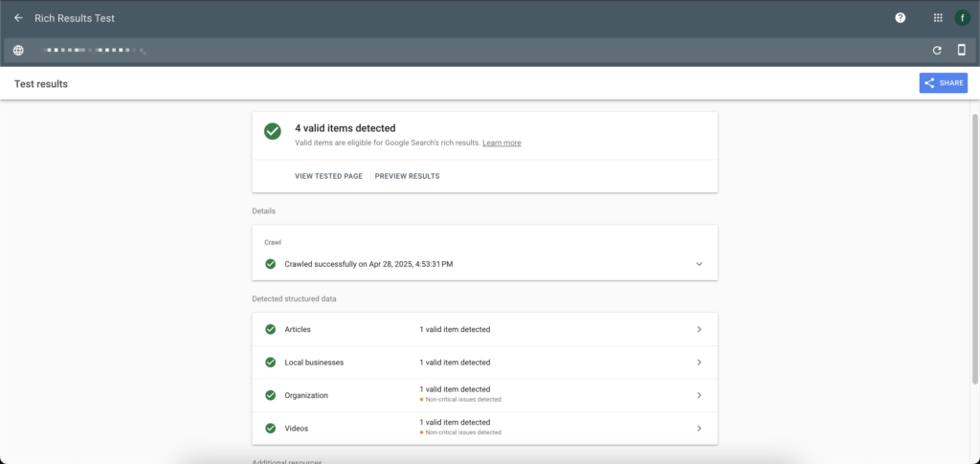Select the Organization label
This screenshot has height=464, width=980.
tap(306, 395)
